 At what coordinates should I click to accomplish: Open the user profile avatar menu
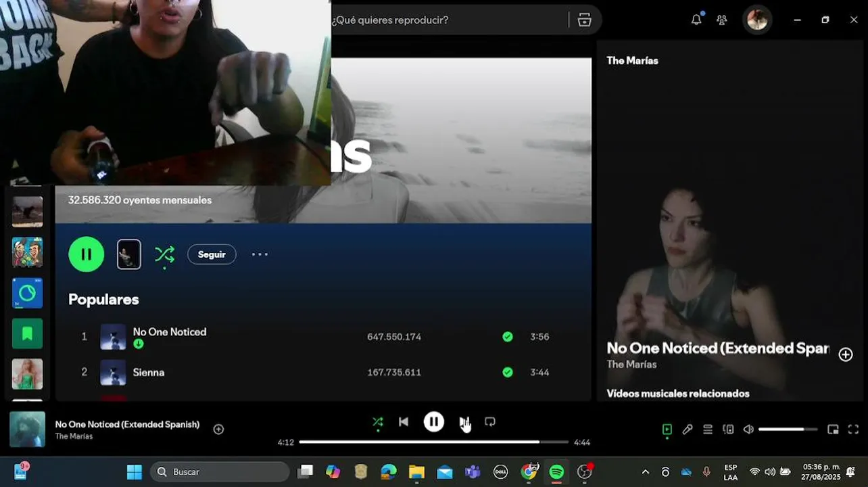click(x=757, y=20)
